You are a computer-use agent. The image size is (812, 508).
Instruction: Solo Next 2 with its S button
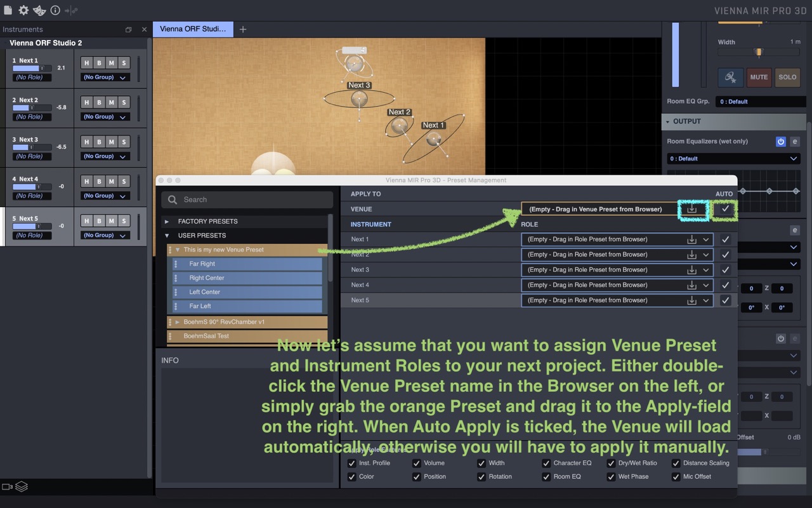123,102
